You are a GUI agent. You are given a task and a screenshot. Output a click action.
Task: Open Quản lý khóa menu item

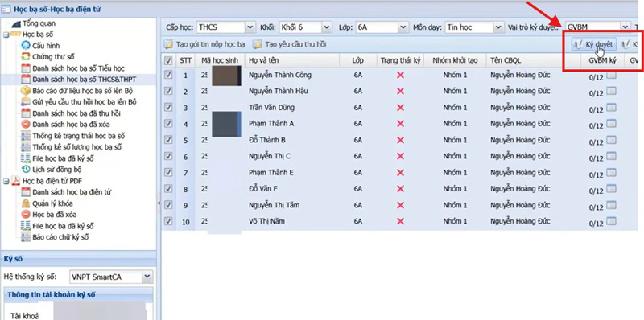(53, 203)
